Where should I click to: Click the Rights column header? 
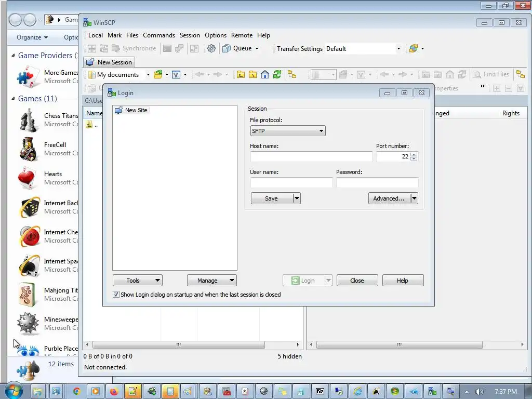[511, 113]
